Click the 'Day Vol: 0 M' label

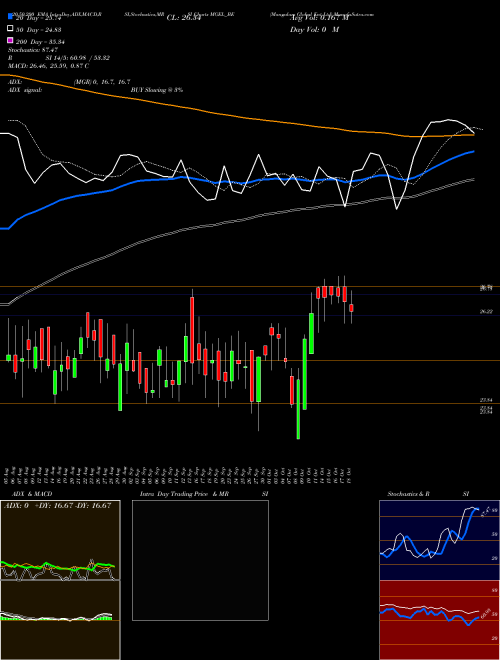point(314,29)
